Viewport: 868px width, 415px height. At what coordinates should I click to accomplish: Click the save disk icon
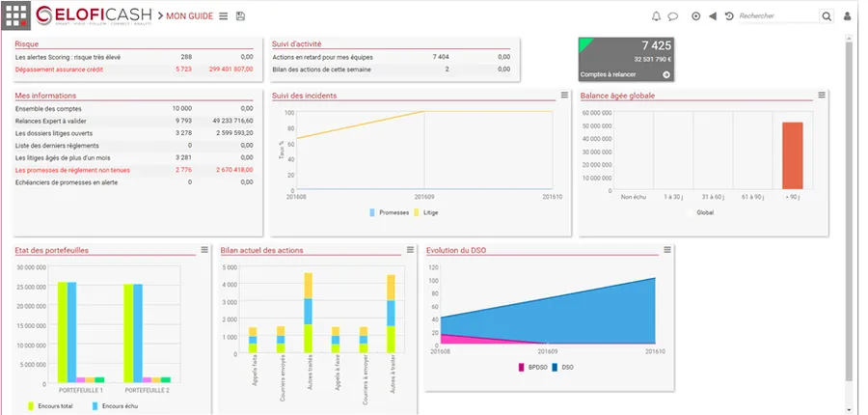(x=240, y=16)
